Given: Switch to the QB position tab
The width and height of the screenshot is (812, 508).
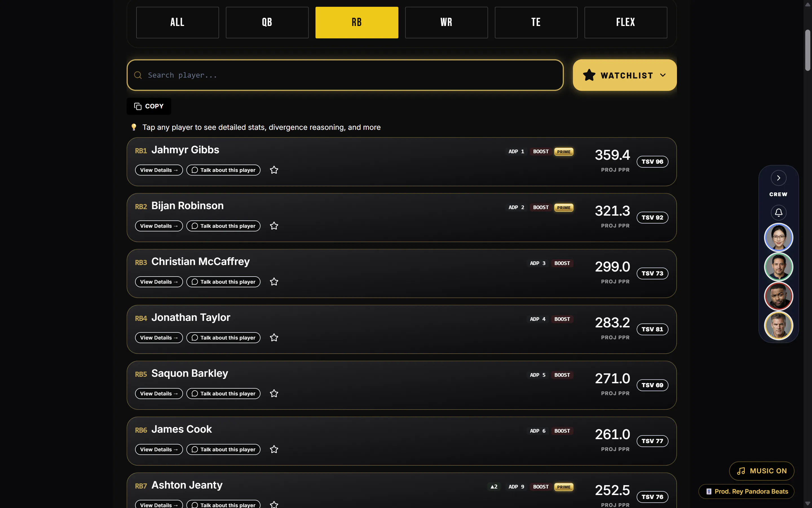Looking at the screenshot, I should (x=267, y=23).
